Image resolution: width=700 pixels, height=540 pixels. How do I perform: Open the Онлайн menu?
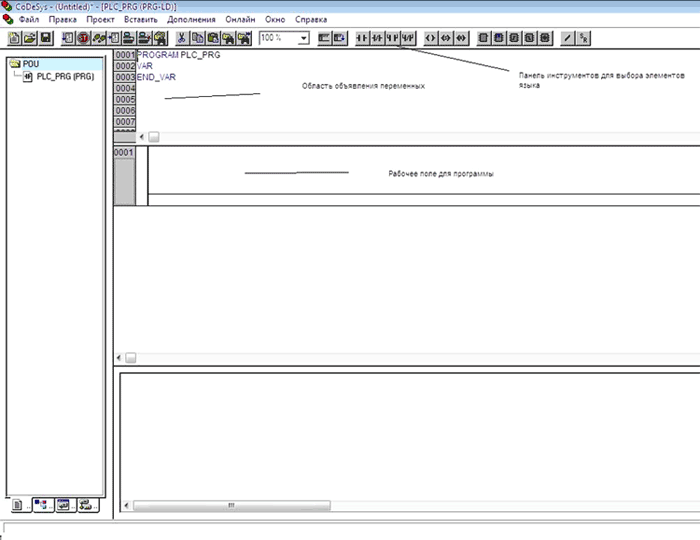[x=240, y=20]
